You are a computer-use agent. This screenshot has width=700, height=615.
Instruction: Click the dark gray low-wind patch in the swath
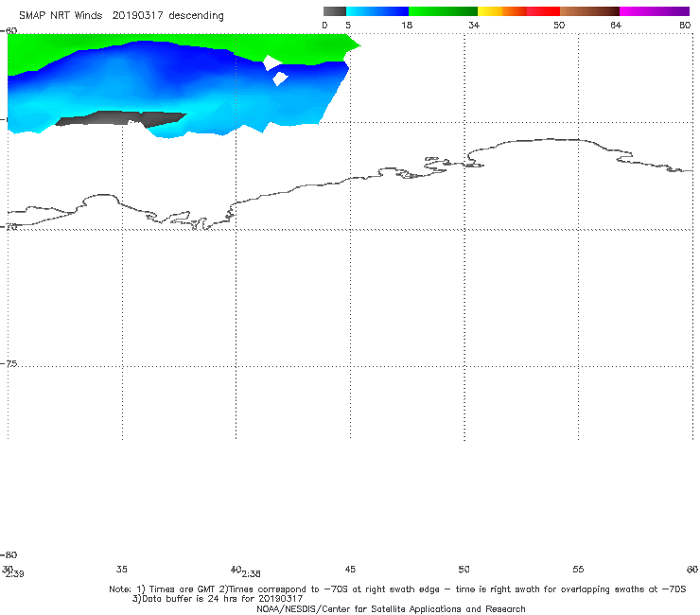point(120,118)
